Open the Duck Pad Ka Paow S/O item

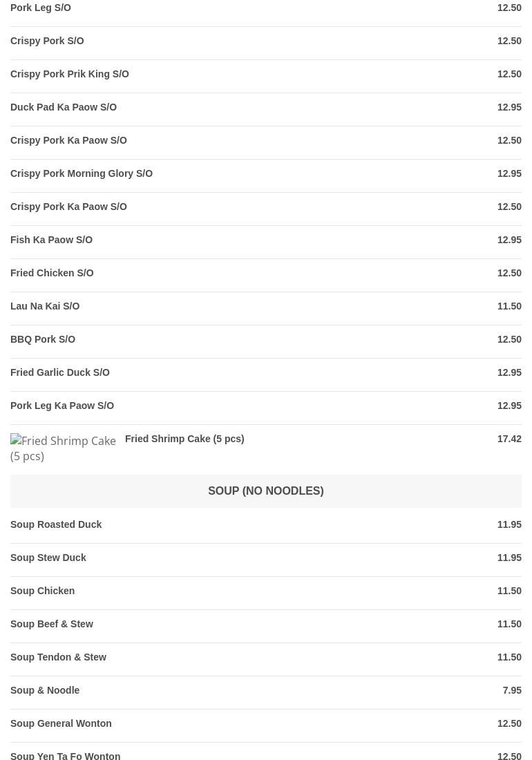coord(64,108)
